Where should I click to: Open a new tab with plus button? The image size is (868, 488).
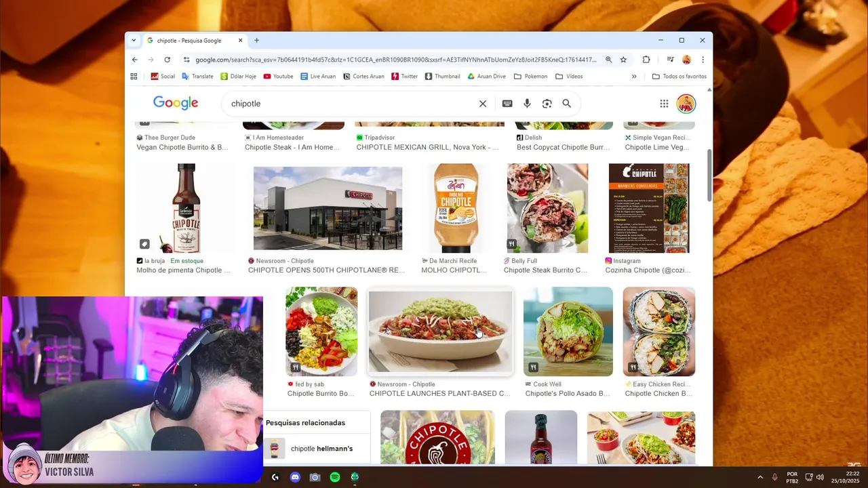pyautogui.click(x=256, y=41)
